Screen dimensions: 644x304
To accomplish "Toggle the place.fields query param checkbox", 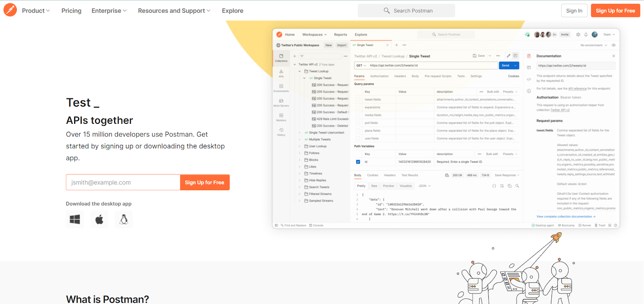I will click(358, 131).
